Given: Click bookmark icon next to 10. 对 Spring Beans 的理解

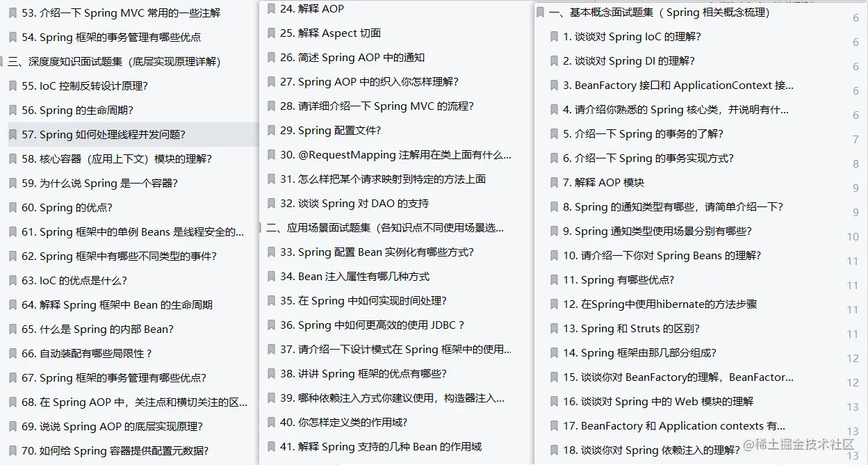Looking at the screenshot, I should [x=554, y=256].
